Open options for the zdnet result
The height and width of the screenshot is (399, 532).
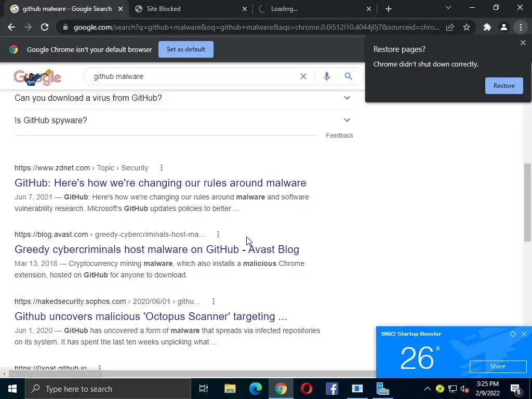pyautogui.click(x=162, y=168)
